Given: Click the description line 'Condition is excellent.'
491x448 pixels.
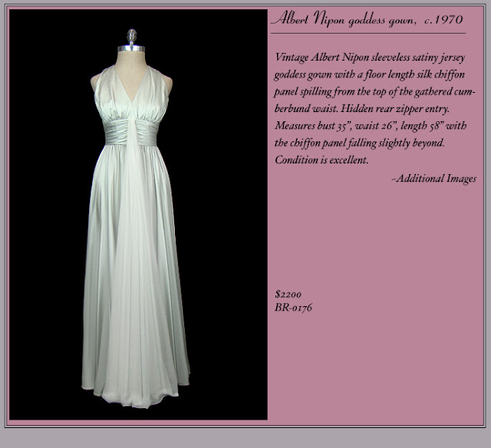Looking at the screenshot, I should click(321, 160).
